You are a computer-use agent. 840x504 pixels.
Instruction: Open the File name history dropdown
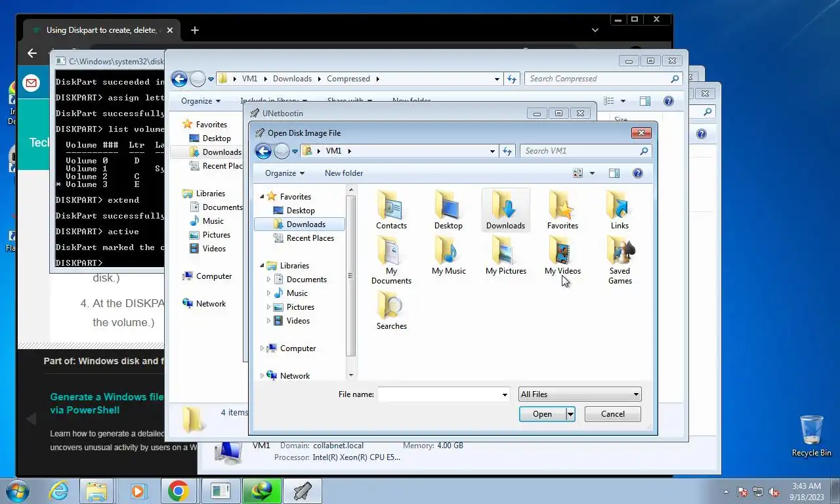(505, 394)
